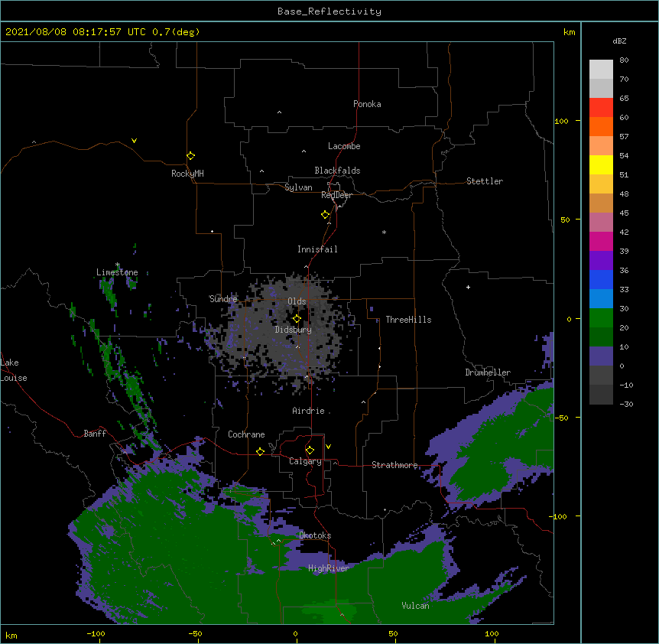Click the yellow diamond marker above Calgary
659x644 pixels.
coord(310,450)
